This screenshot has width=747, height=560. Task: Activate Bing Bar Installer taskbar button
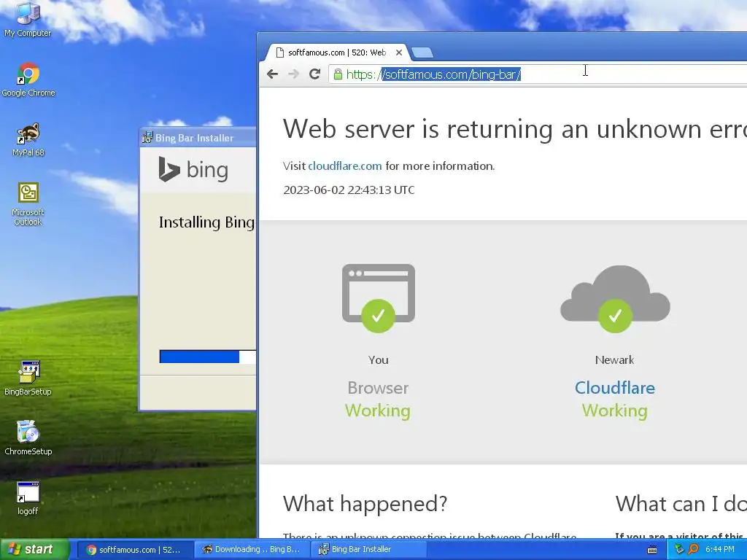click(x=368, y=550)
